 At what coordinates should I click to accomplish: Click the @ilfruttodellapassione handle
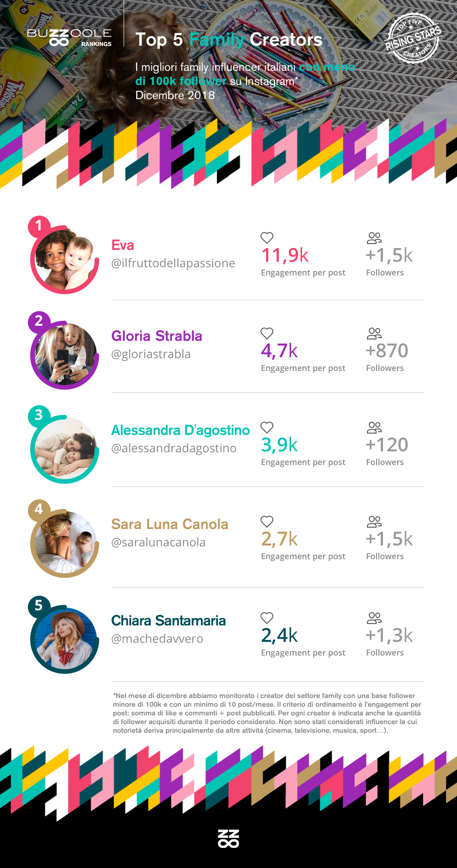[173, 263]
